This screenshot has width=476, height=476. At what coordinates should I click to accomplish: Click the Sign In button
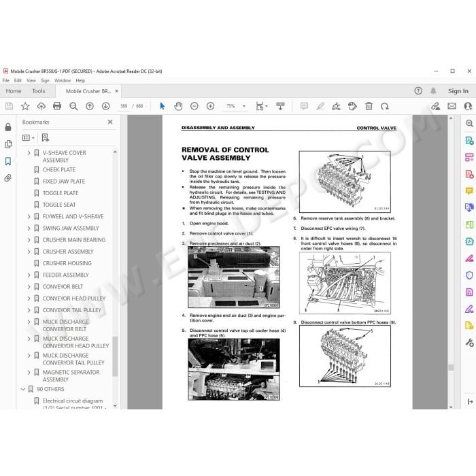click(x=458, y=90)
